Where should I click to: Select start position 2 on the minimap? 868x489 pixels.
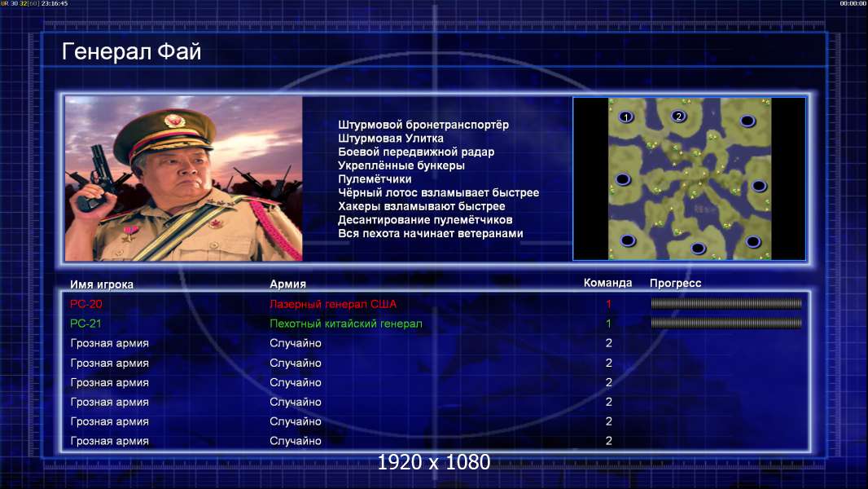coord(678,117)
